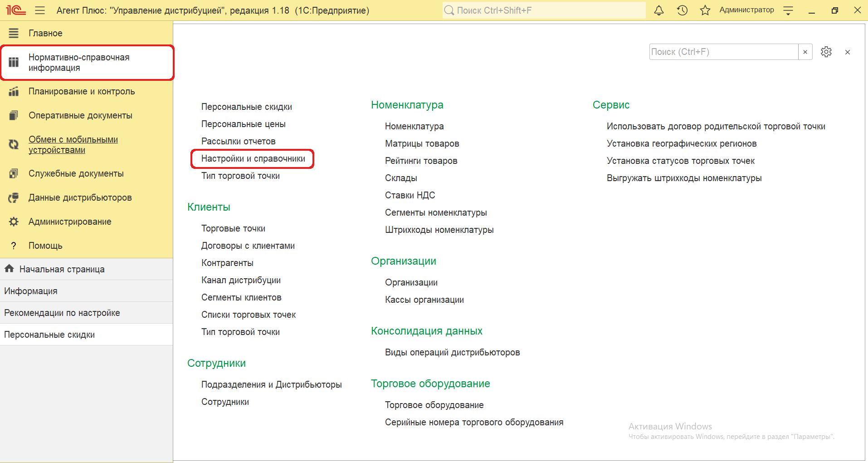Screen dimensions: 868x463
Task: Clear the section search field with X
Action: 805,52
